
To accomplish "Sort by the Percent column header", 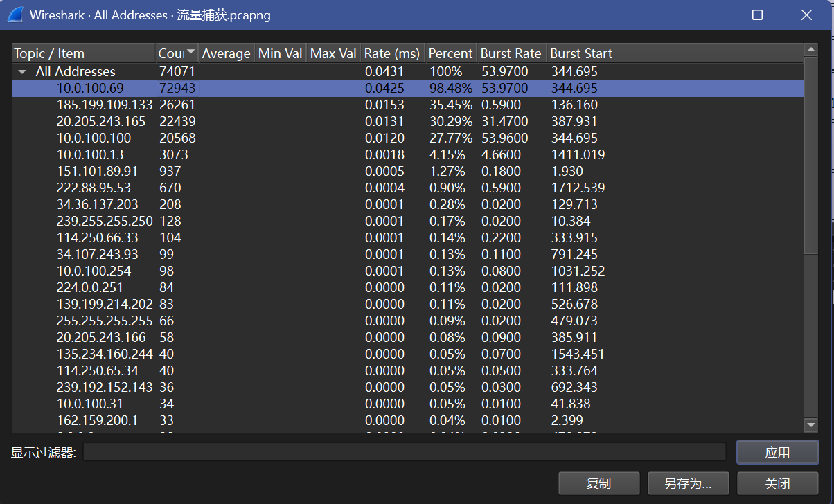I will pos(450,53).
